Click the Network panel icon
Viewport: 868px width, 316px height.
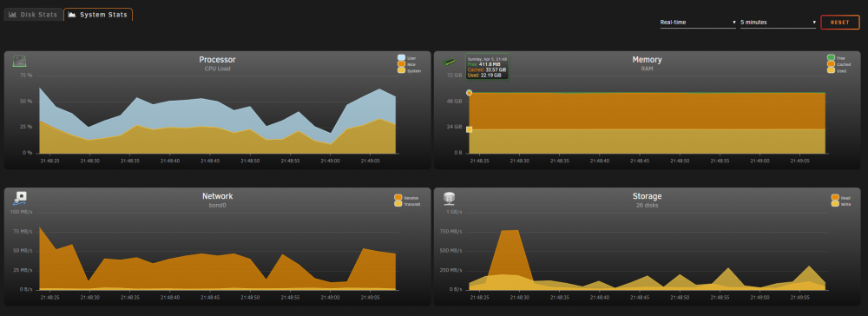tap(20, 198)
